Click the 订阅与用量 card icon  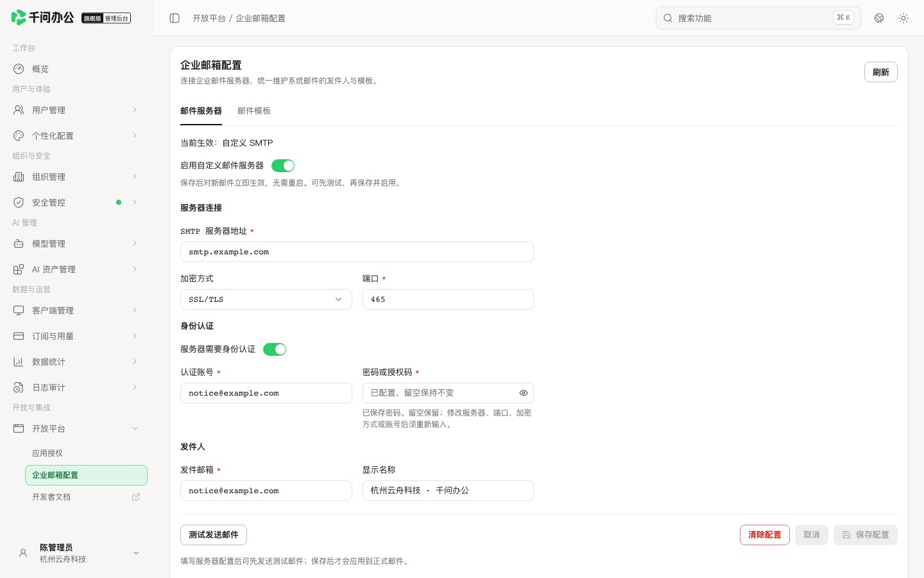click(x=19, y=336)
